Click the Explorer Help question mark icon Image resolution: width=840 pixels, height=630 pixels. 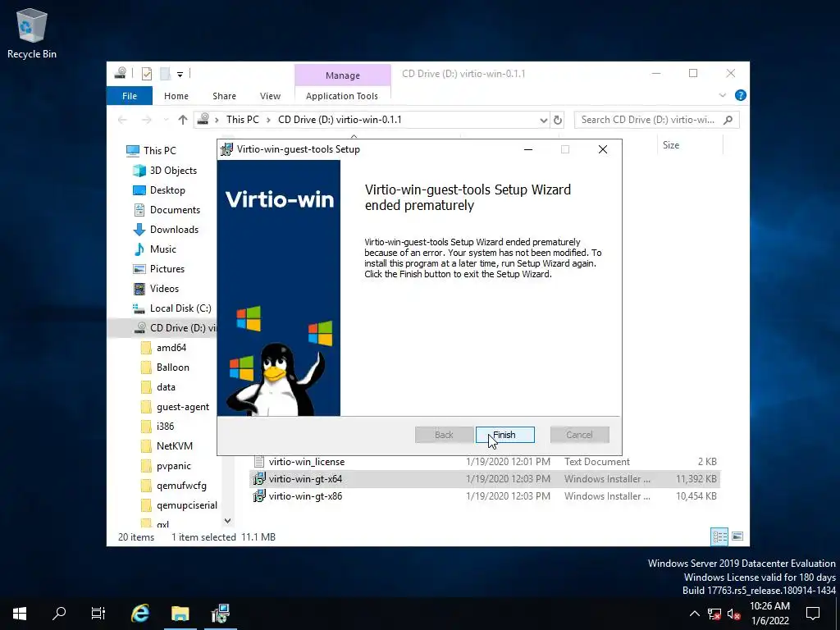(741, 95)
